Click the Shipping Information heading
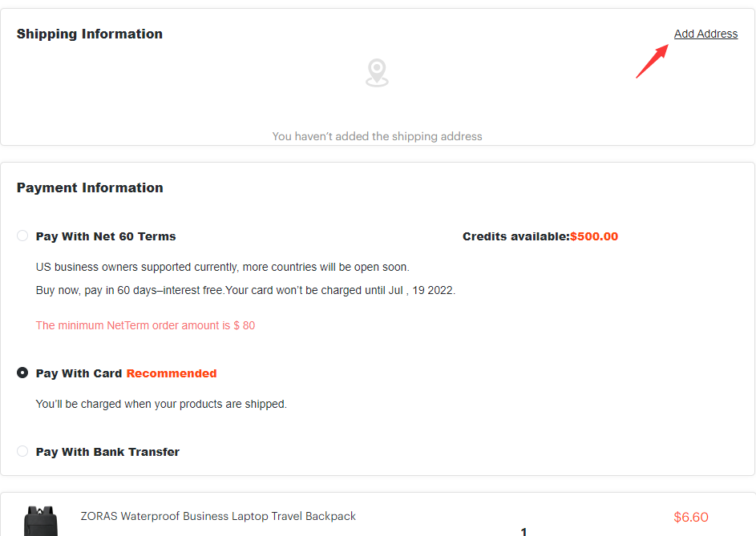Screen dimensions: 756x536 coord(90,34)
